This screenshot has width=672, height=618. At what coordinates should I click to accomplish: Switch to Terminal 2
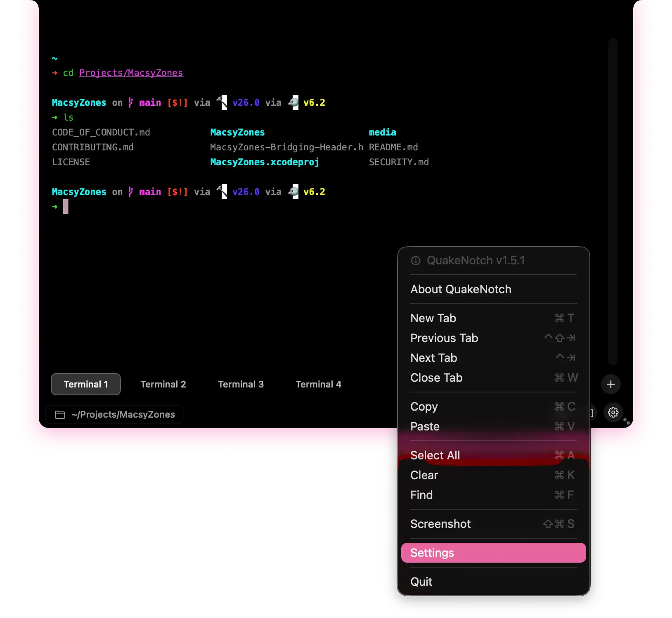pyautogui.click(x=163, y=384)
